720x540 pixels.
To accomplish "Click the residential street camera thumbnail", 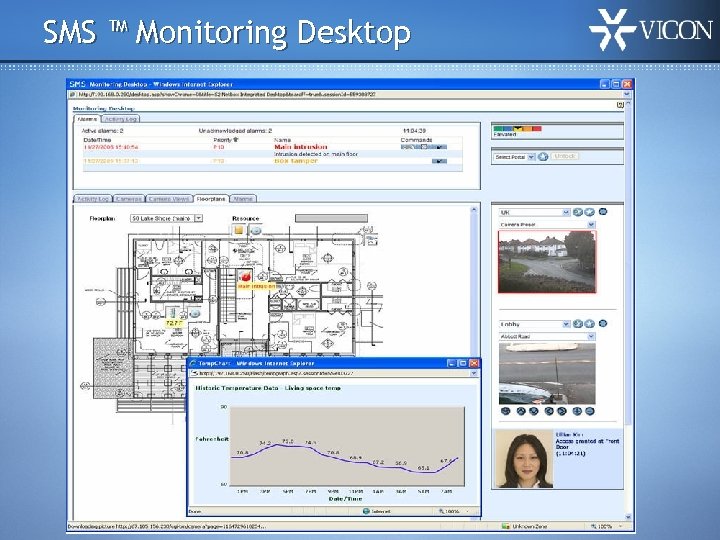I will 547,261.
